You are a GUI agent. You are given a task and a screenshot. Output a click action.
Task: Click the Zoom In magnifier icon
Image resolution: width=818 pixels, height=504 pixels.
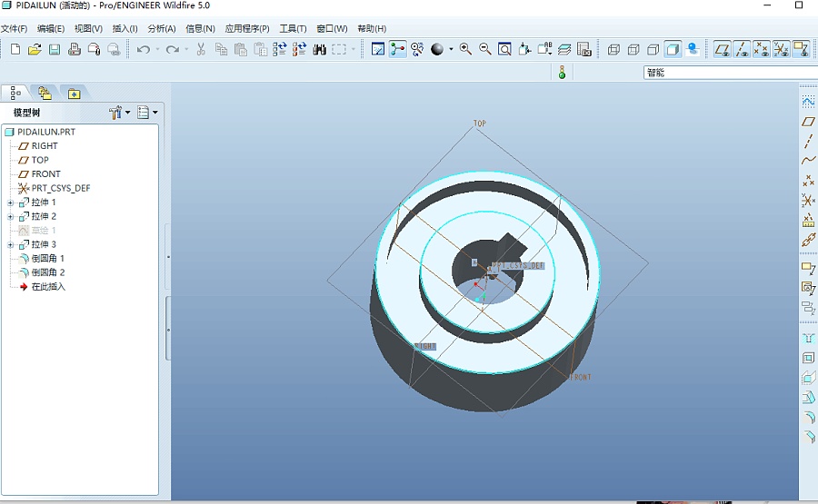coord(466,50)
